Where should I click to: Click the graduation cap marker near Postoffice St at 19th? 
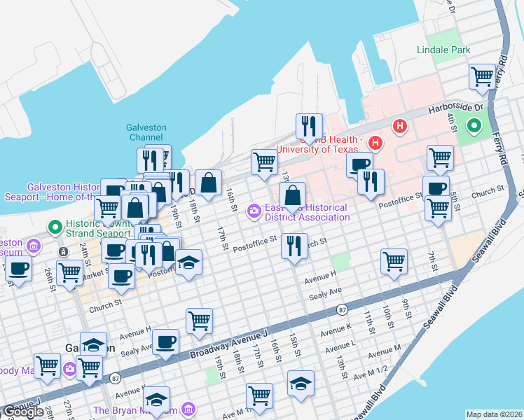[x=189, y=264]
